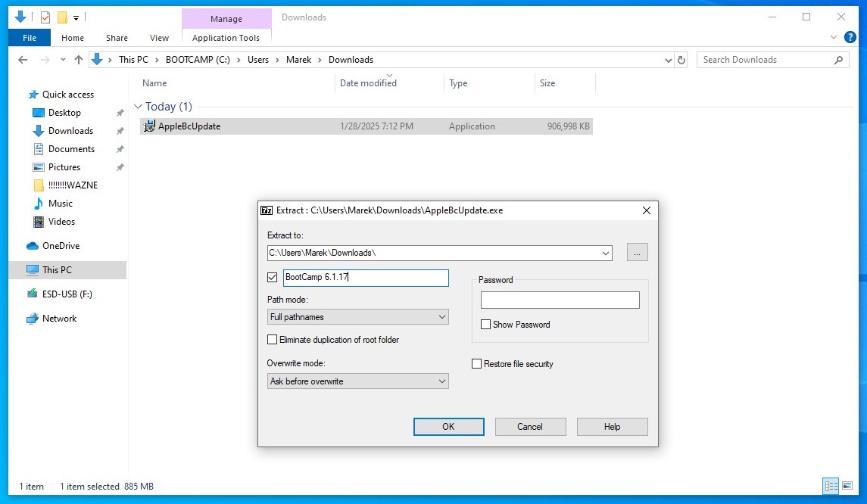Collapse the Today (1) group
Image resolution: width=867 pixels, height=504 pixels.
point(139,106)
